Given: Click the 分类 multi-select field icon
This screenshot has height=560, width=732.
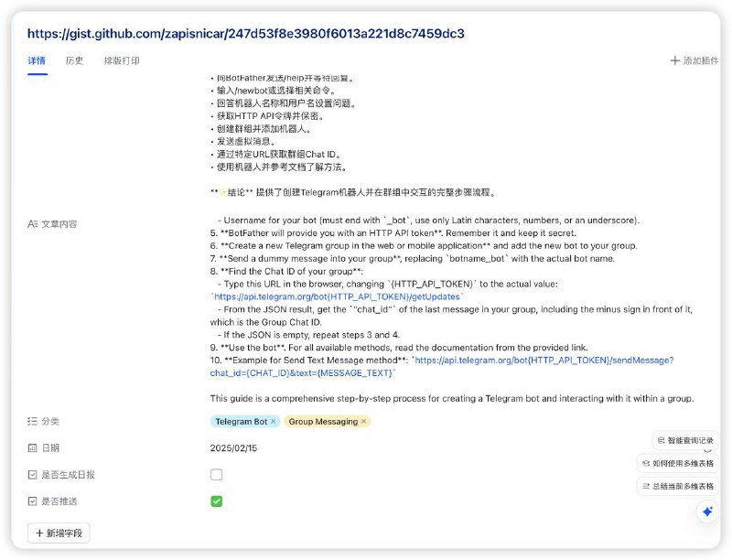Looking at the screenshot, I should pos(32,422).
